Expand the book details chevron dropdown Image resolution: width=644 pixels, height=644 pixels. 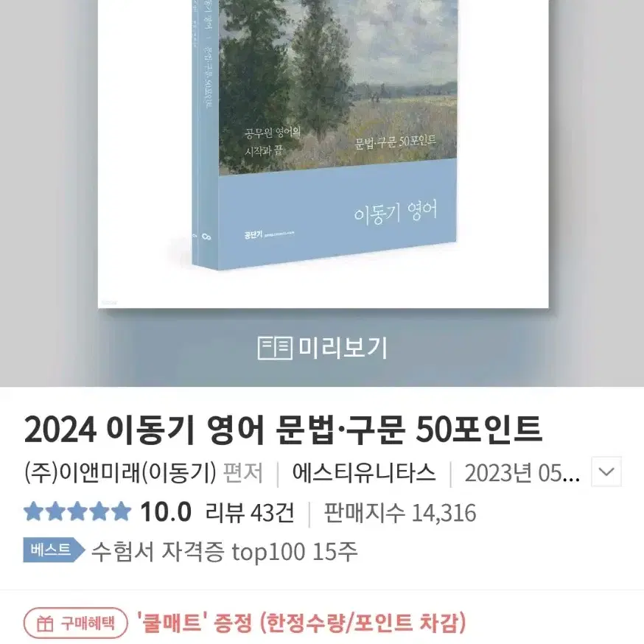[606, 472]
